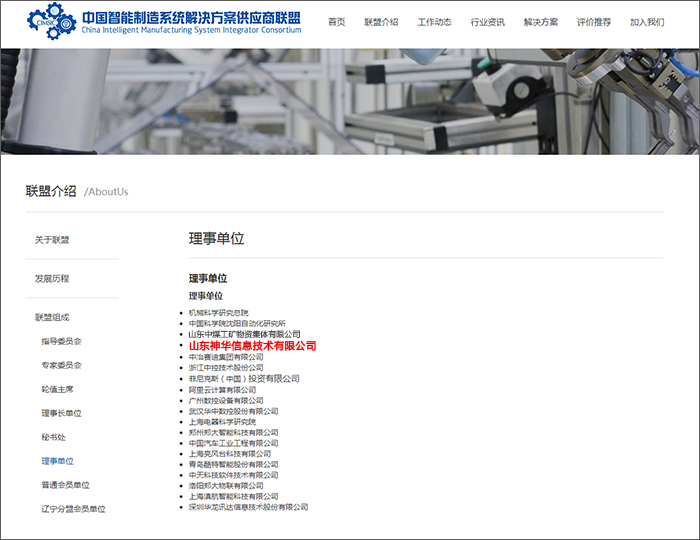The height and width of the screenshot is (540, 700).
Task: Select the active 理事单位 sidebar item
Action: (x=57, y=461)
